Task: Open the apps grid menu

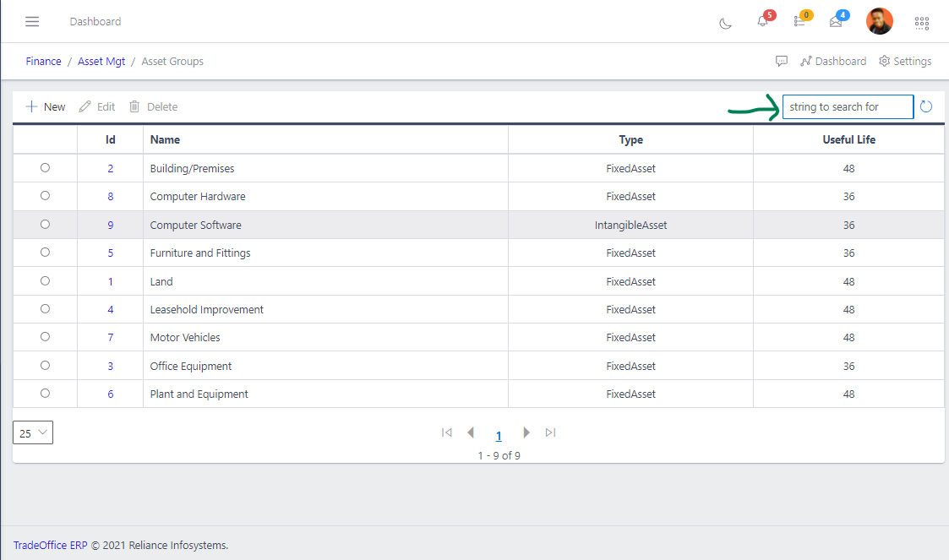Action: coord(922,23)
